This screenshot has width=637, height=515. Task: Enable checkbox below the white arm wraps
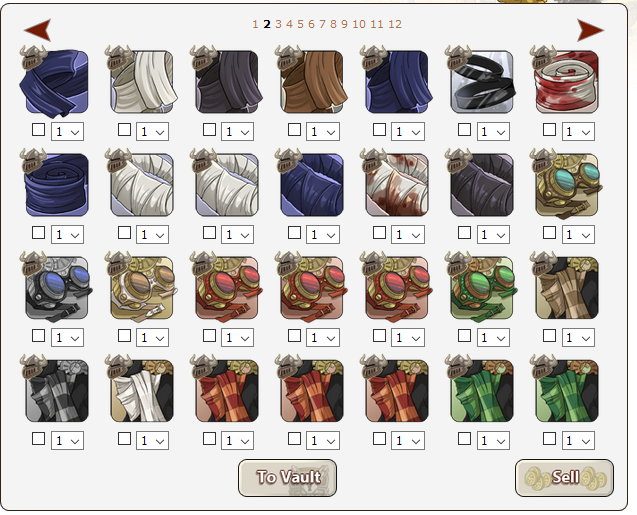[x=124, y=439]
